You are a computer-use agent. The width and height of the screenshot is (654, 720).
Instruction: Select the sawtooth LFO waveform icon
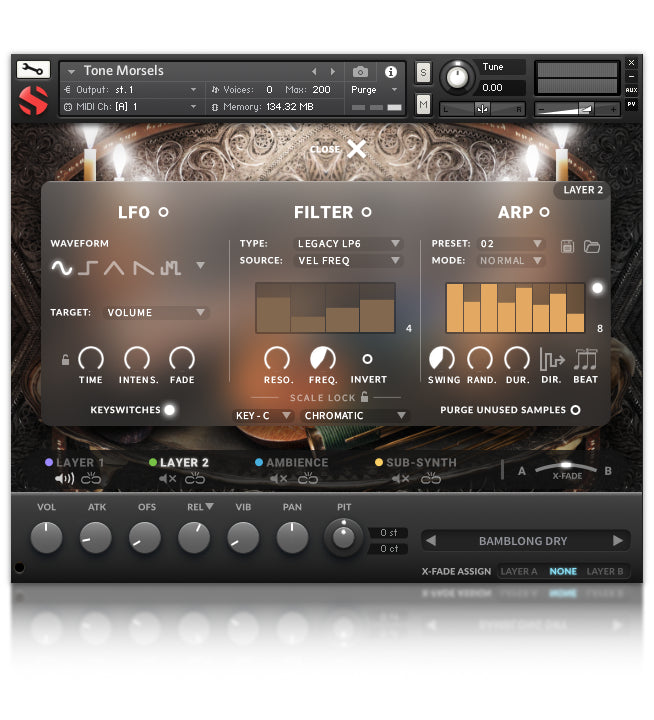[144, 267]
